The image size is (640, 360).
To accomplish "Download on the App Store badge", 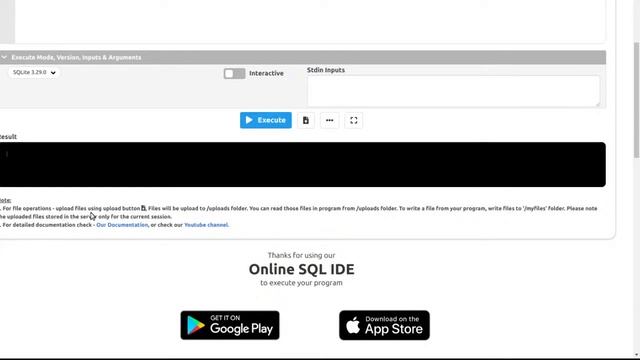I will coord(384,325).
